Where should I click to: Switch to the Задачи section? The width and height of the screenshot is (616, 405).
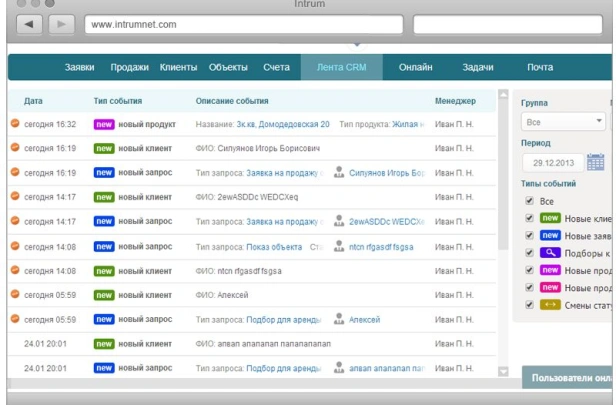pyautogui.click(x=477, y=67)
